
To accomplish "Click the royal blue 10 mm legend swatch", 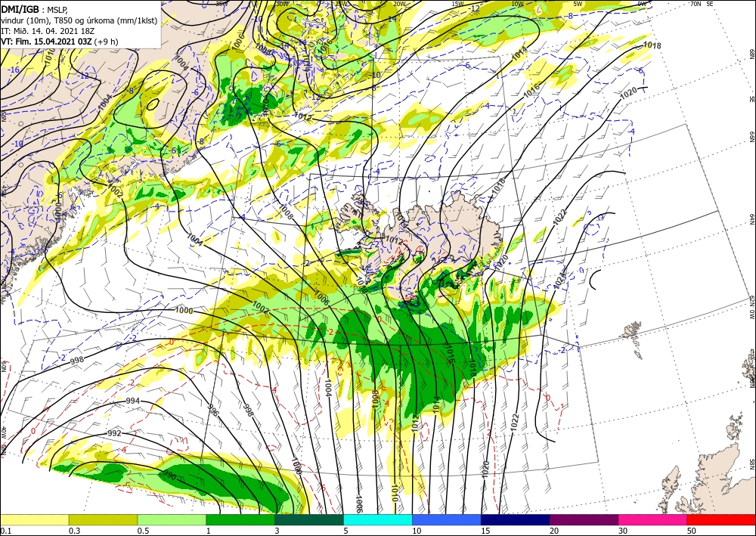I will [x=447, y=519].
